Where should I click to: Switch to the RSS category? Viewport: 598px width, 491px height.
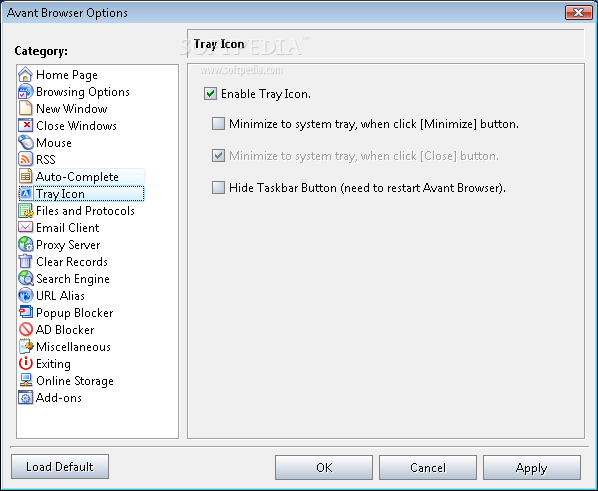[x=46, y=159]
